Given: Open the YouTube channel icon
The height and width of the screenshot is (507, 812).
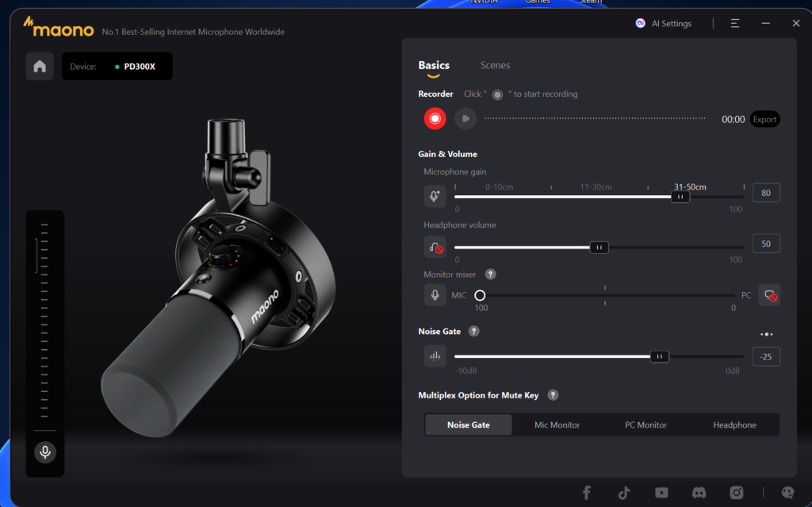Looking at the screenshot, I should (661, 493).
